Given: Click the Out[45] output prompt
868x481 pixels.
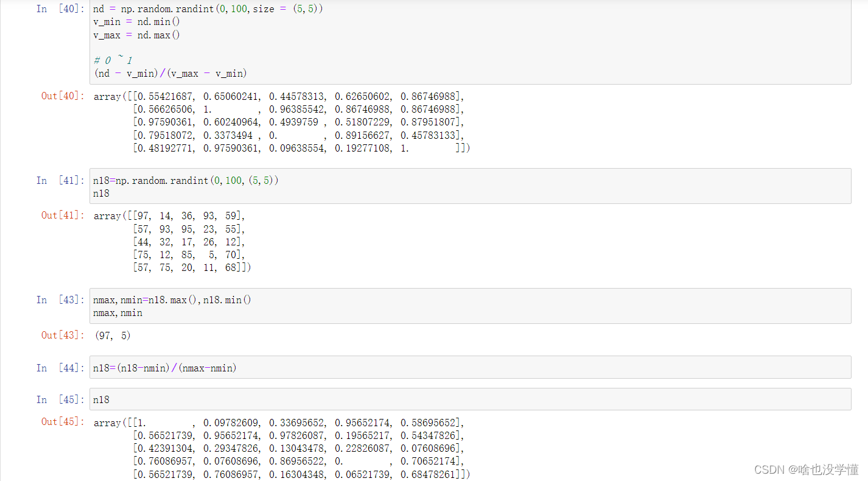Looking at the screenshot, I should click(x=63, y=421).
